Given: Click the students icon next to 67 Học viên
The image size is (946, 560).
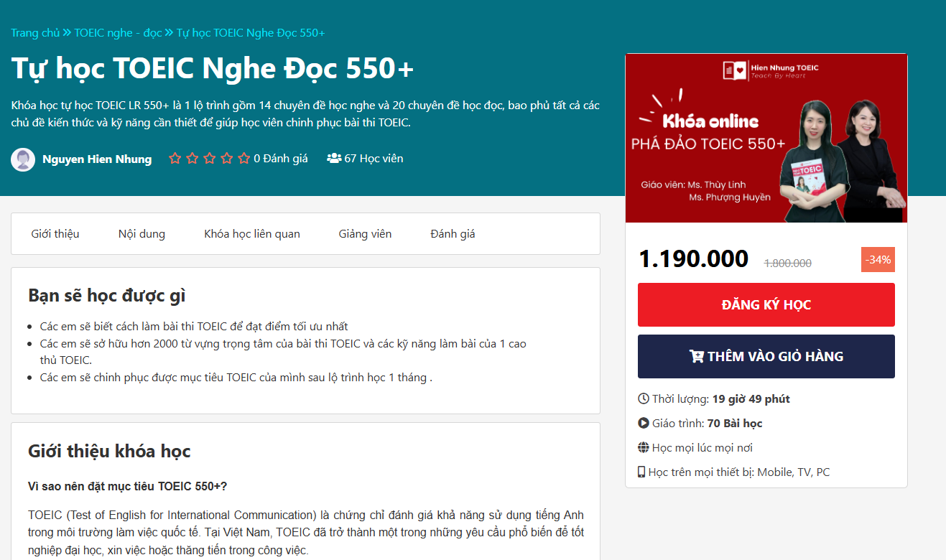Looking at the screenshot, I should [333, 157].
